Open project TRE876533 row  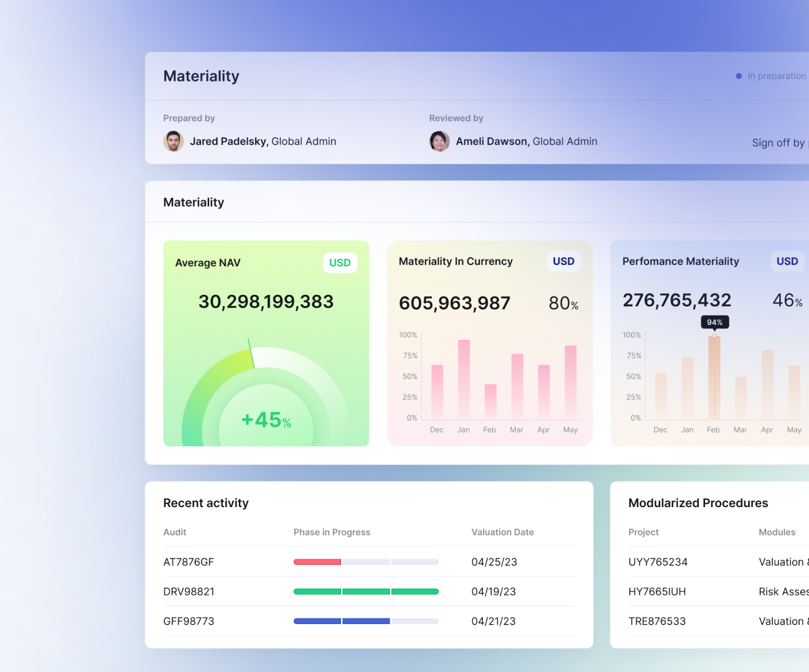tap(657, 621)
